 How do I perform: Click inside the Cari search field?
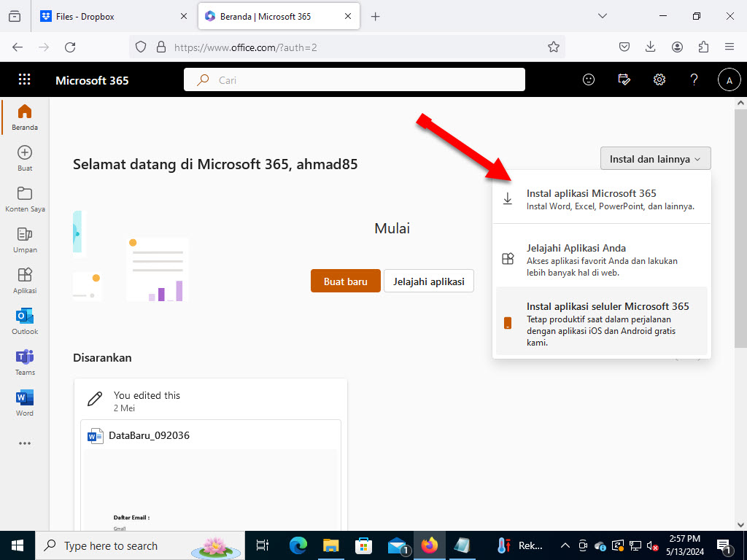[x=354, y=79]
